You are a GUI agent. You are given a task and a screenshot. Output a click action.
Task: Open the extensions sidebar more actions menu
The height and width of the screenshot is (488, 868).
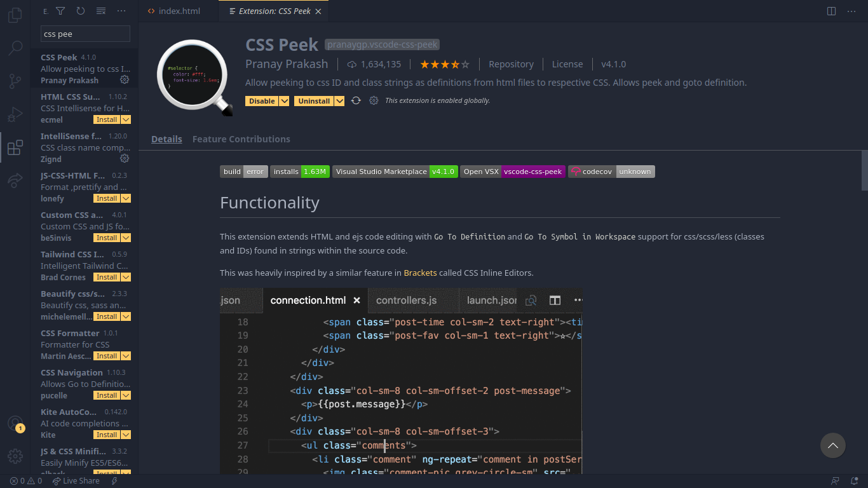click(x=121, y=11)
